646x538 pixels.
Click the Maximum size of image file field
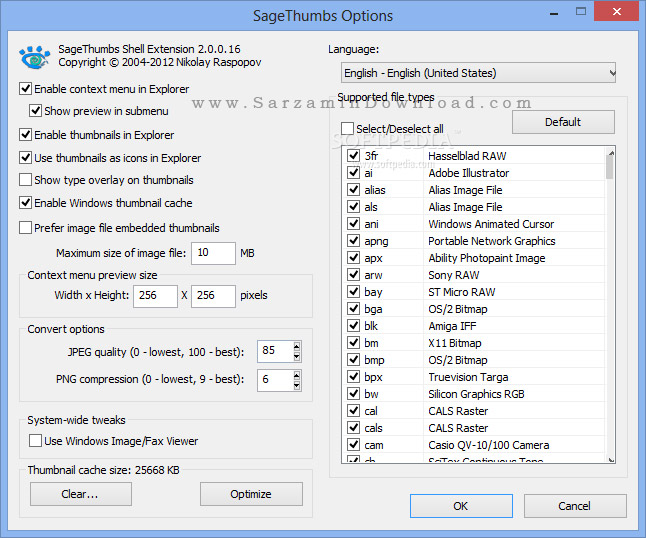pyautogui.click(x=213, y=253)
